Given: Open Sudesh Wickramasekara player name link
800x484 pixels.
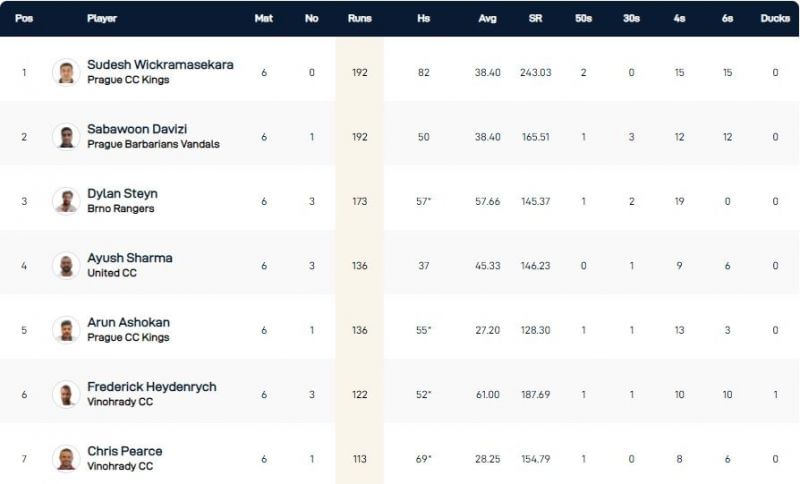Looking at the screenshot, I should (160, 64).
